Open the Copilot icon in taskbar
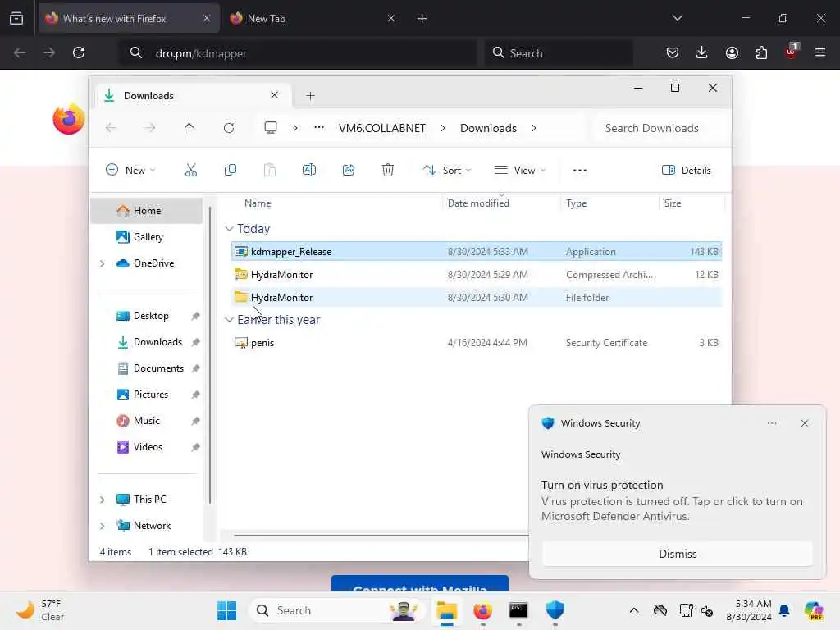Viewport: 840px width, 630px height. pyautogui.click(x=814, y=610)
